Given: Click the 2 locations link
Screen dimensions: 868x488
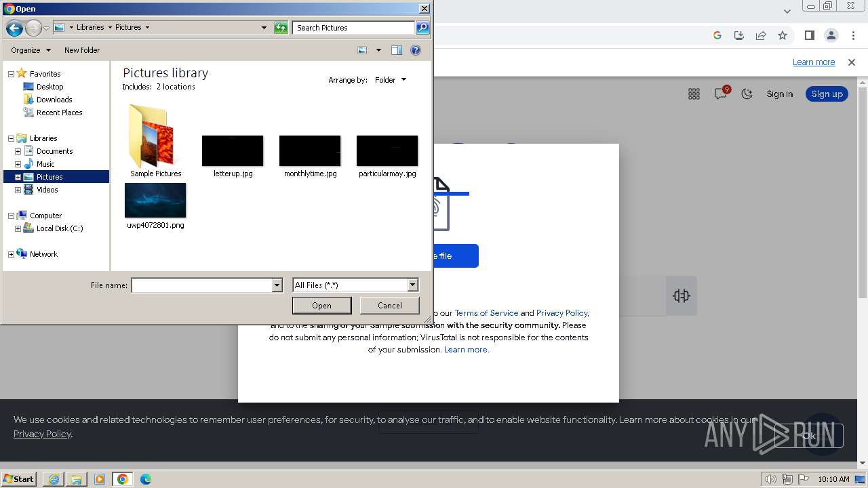Looking at the screenshot, I should [x=176, y=87].
